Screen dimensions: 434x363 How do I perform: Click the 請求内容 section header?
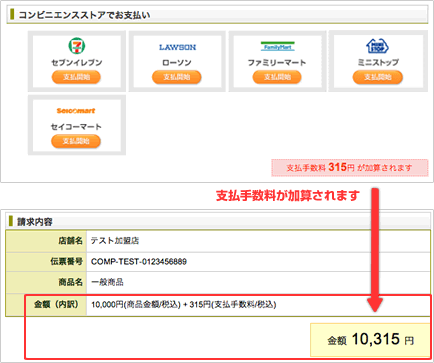pyautogui.click(x=218, y=221)
